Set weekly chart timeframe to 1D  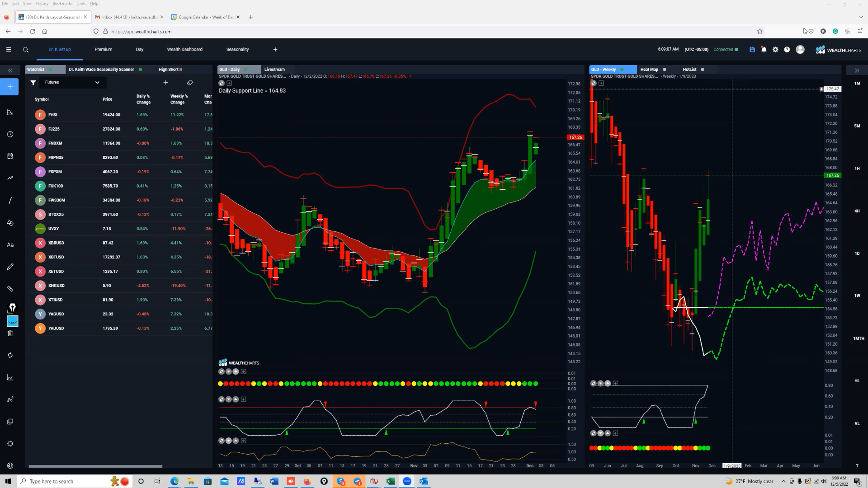tap(857, 253)
